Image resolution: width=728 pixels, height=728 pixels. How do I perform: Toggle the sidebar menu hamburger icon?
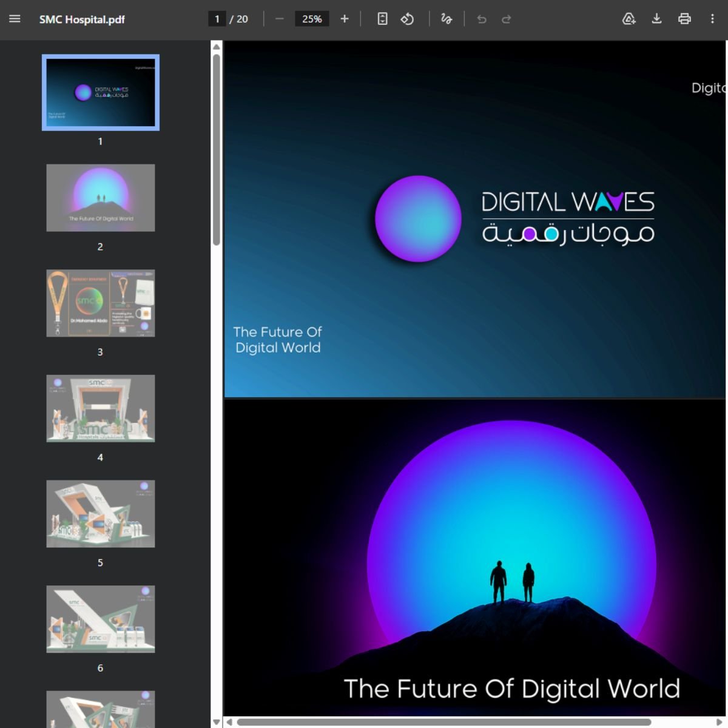pyautogui.click(x=15, y=19)
